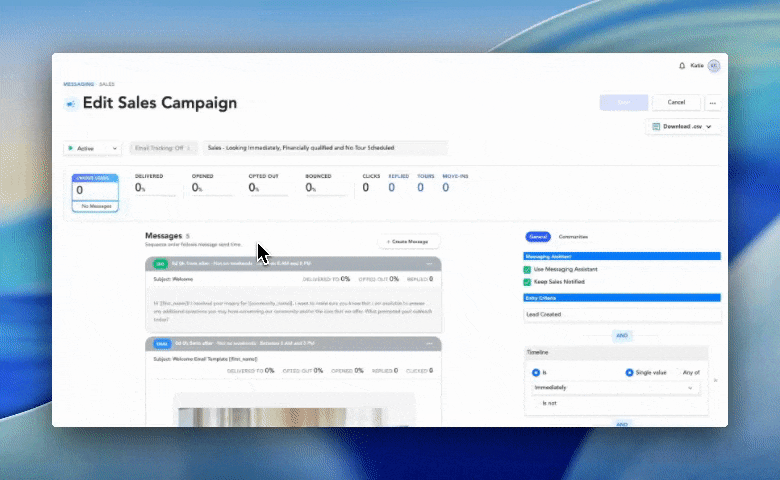This screenshot has width=780, height=480.
Task: Click the Save button
Action: 624,102
